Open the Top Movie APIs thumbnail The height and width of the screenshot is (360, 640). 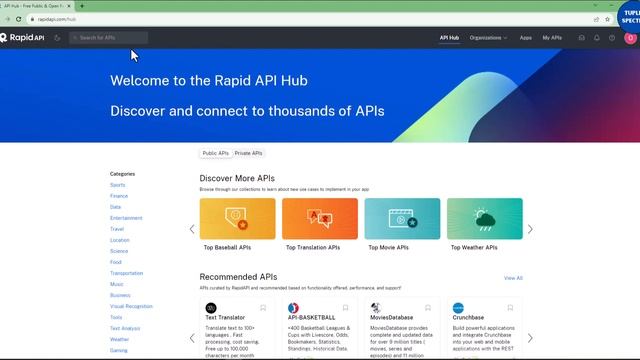[x=402, y=219]
